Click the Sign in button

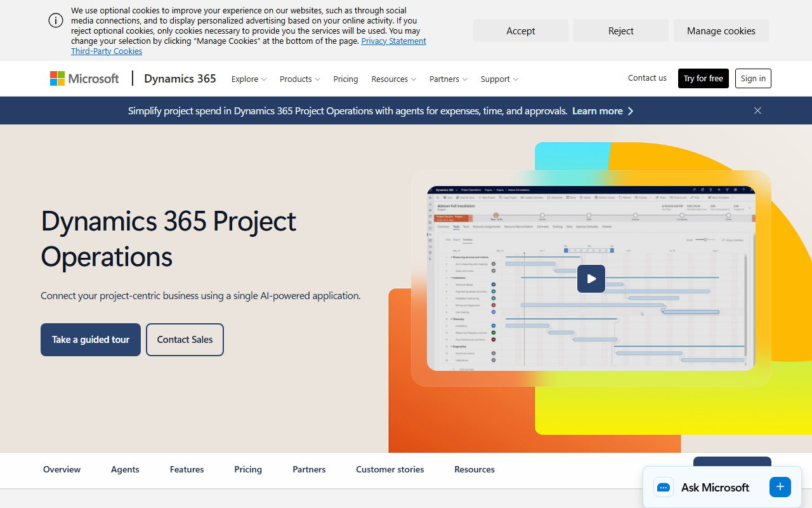(x=753, y=78)
